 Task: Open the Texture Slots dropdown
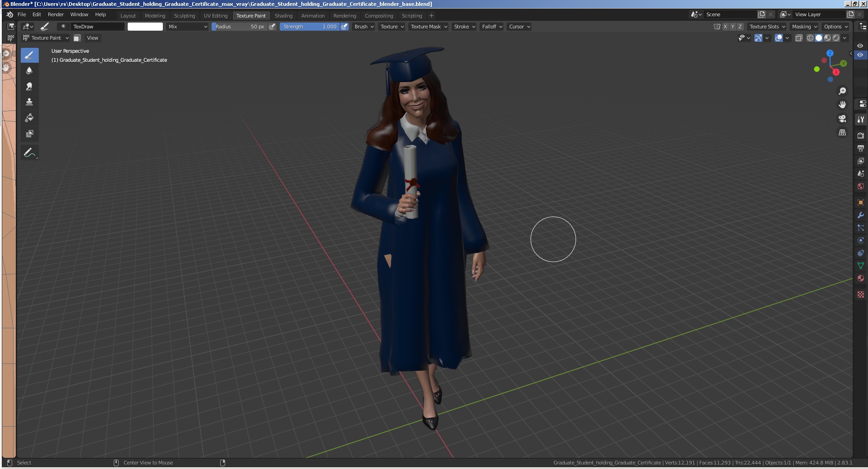[x=767, y=27]
